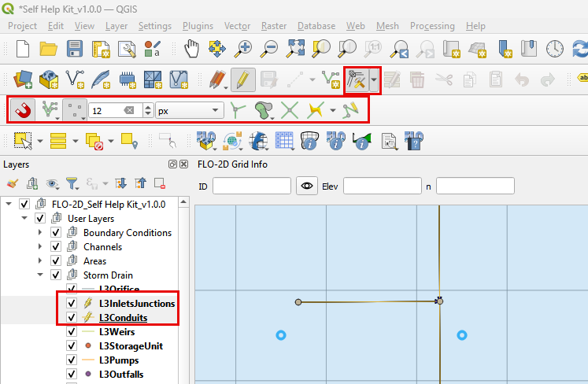
Task: Click the Zoom In magnifier icon
Action: tap(244, 49)
